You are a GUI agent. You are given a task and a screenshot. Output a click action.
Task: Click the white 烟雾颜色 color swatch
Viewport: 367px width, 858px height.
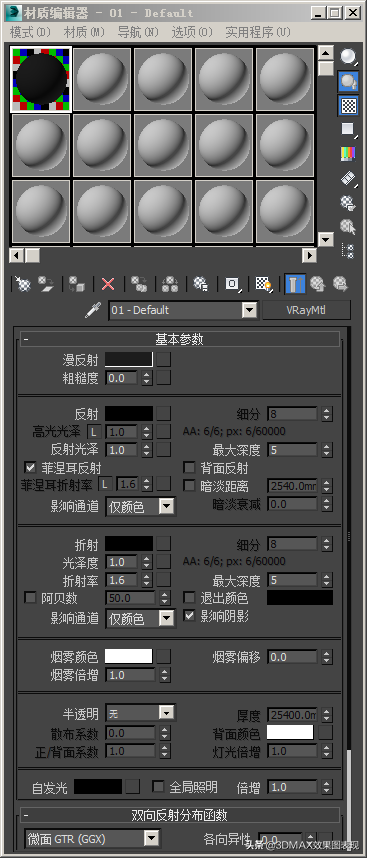129,657
